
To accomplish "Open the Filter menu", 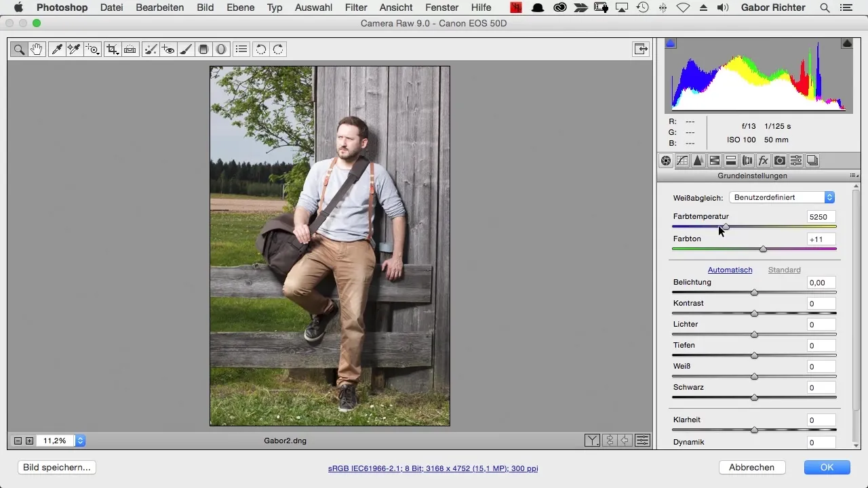I will [356, 7].
